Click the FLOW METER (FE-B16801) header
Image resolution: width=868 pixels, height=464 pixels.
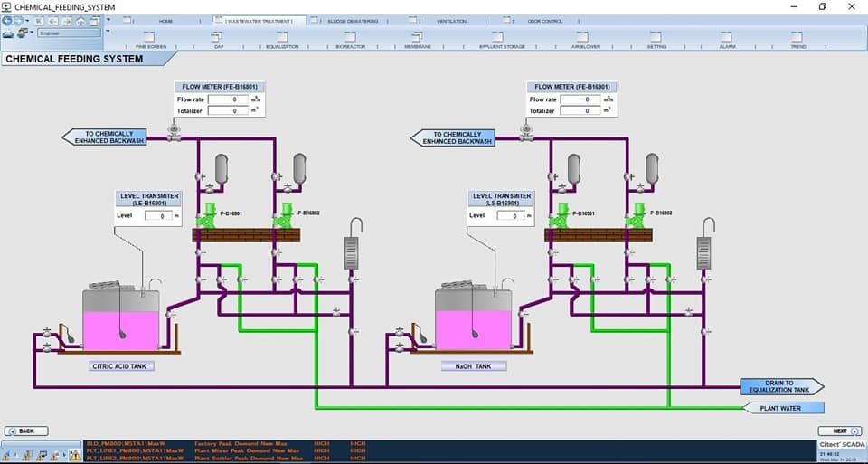point(220,87)
